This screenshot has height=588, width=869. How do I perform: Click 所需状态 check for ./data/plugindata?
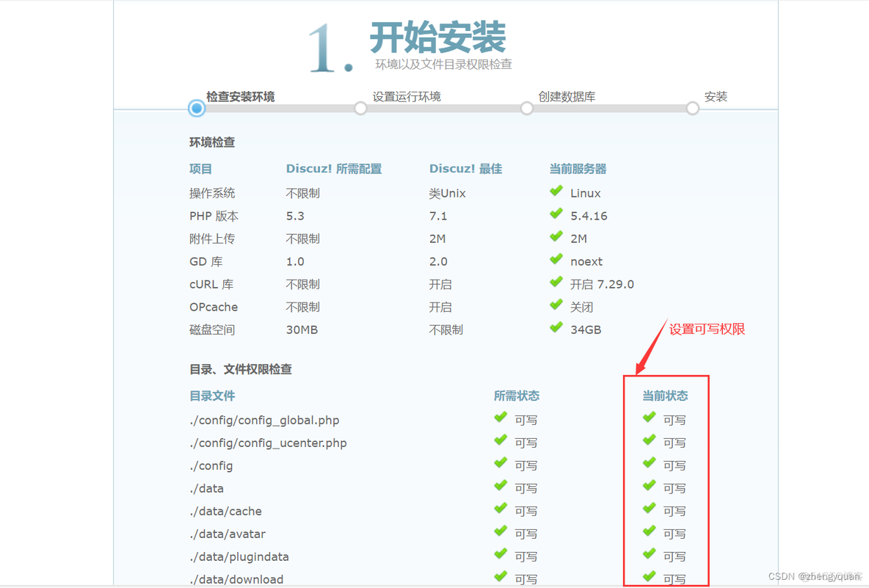(501, 553)
